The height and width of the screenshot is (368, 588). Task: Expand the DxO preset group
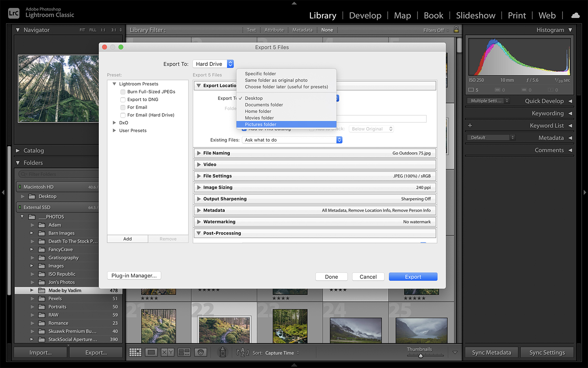(114, 123)
